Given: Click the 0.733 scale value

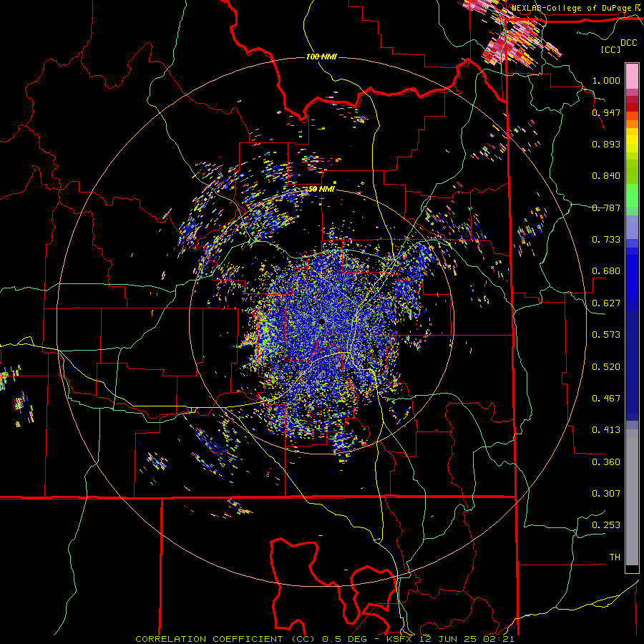Looking at the screenshot, I should (606, 240).
